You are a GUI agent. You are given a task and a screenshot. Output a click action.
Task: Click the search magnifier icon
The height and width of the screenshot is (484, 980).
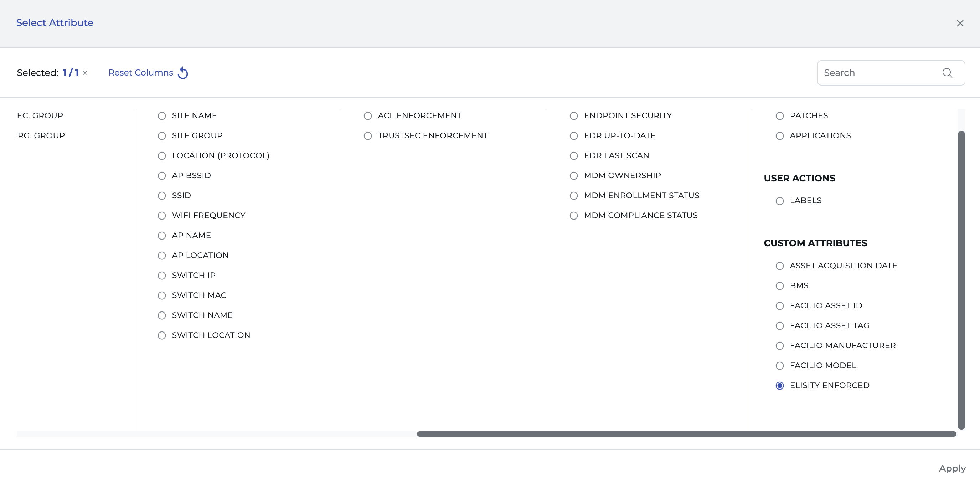[947, 73]
